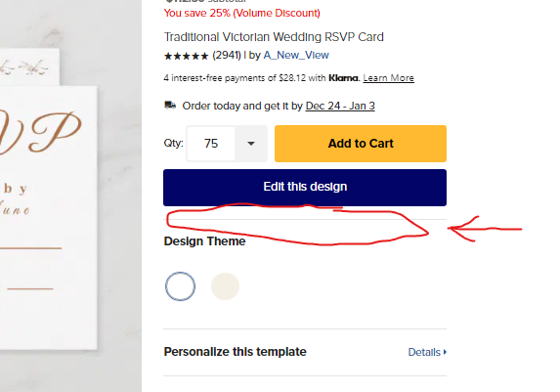Open the Dec 24 - Jan 3 delivery estimate
560x392 pixels.
click(340, 106)
